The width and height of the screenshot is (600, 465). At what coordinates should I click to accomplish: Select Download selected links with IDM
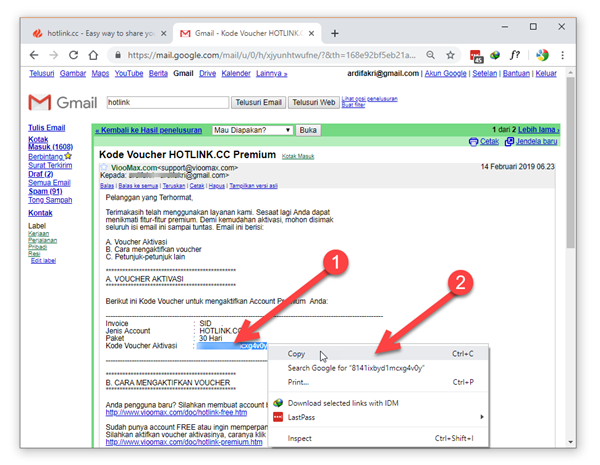coord(378,403)
